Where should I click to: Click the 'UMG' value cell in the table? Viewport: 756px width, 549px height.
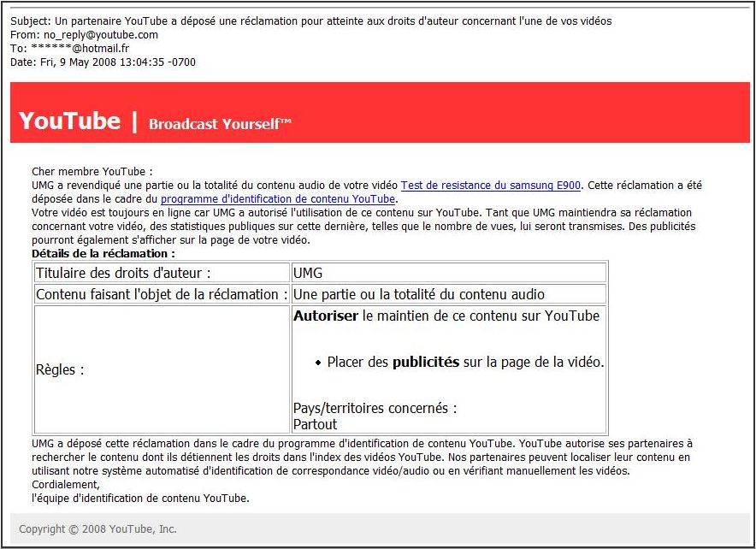coord(448,273)
